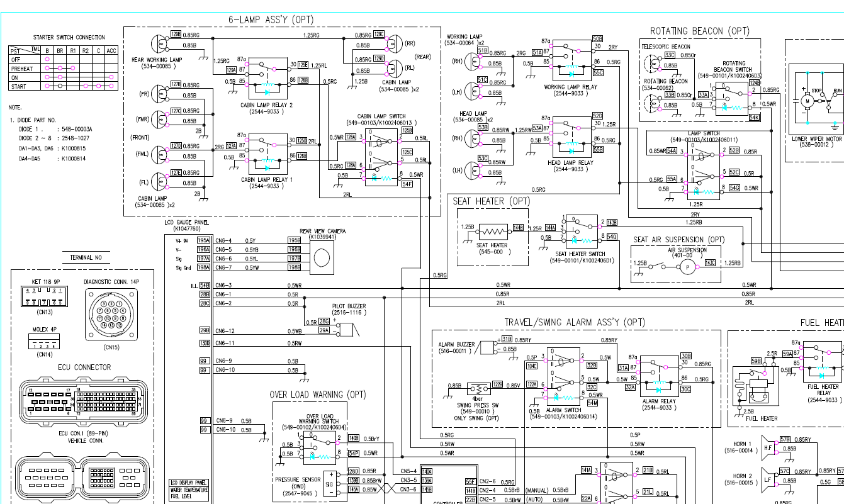Screen dimensions: 844x504
Task: Click the '6-LAMP ASS'Y (OPT)' heading
Action: pos(271,20)
